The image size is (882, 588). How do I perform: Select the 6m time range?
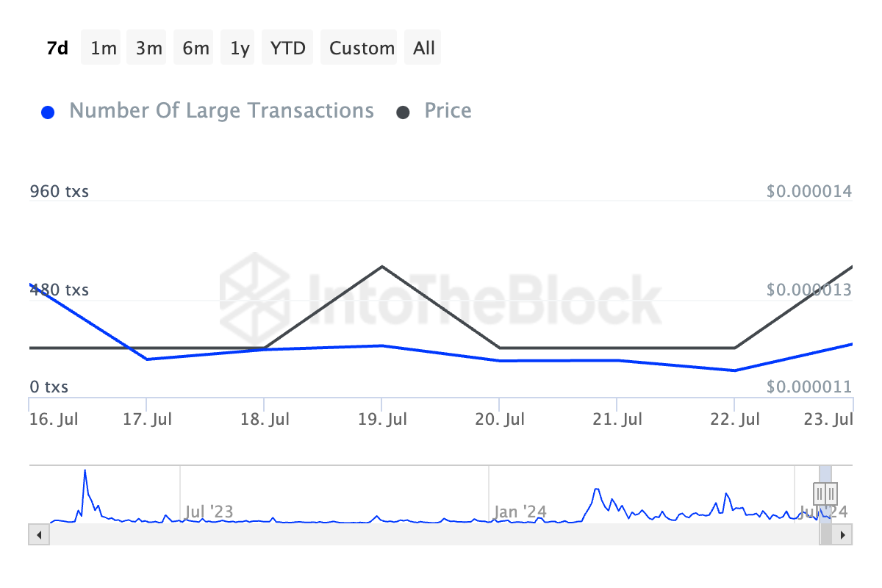(196, 48)
